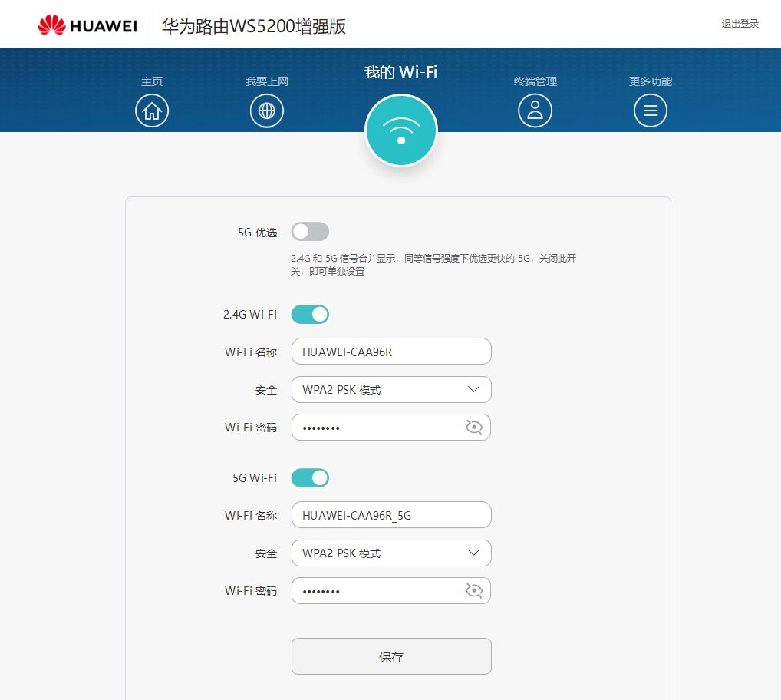The height and width of the screenshot is (700, 781).
Task: Open the Device Management (终端管理) person icon
Action: 535,111
